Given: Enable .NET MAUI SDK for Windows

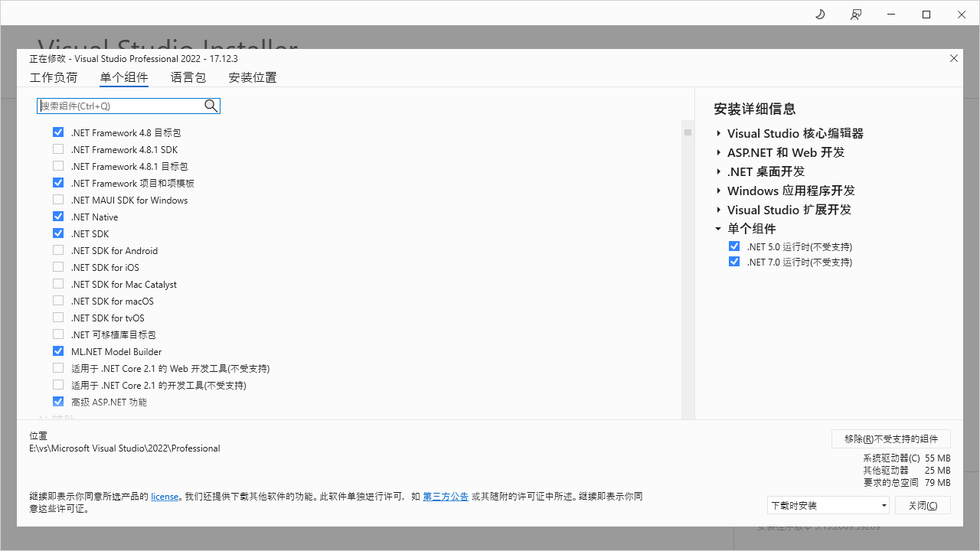Looking at the screenshot, I should [x=58, y=200].
